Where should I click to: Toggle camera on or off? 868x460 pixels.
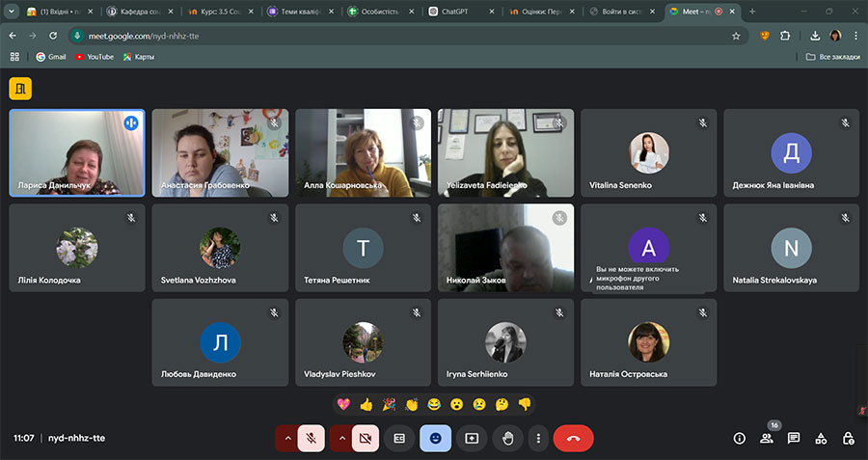click(365, 438)
